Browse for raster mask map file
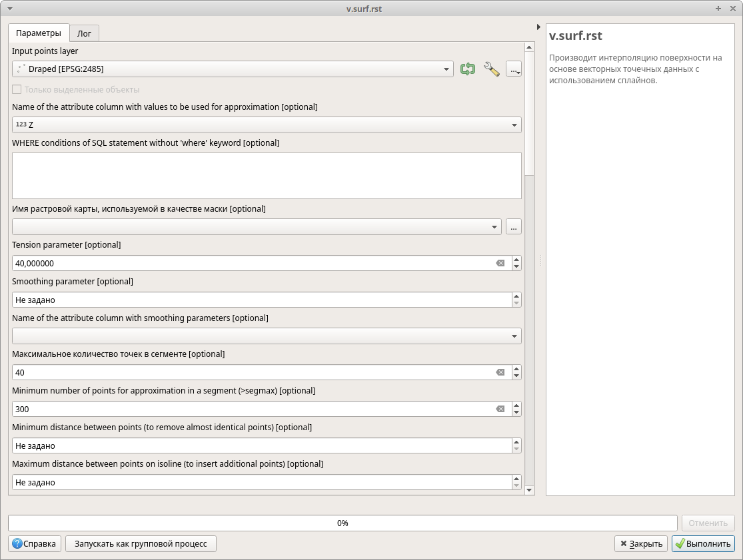 point(513,227)
